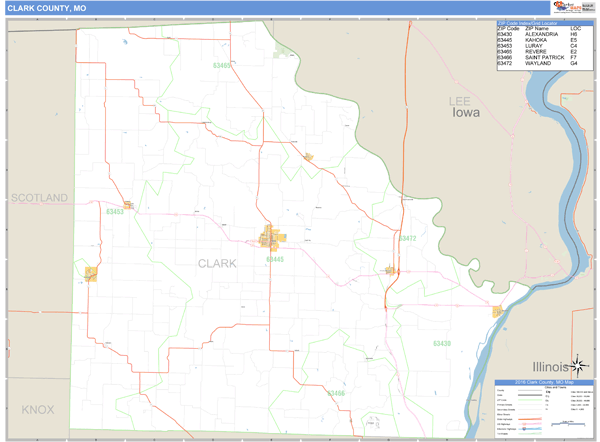Screen dimensions: 600x442
Task: Click the compass rose near Illinois
Action: click(581, 365)
